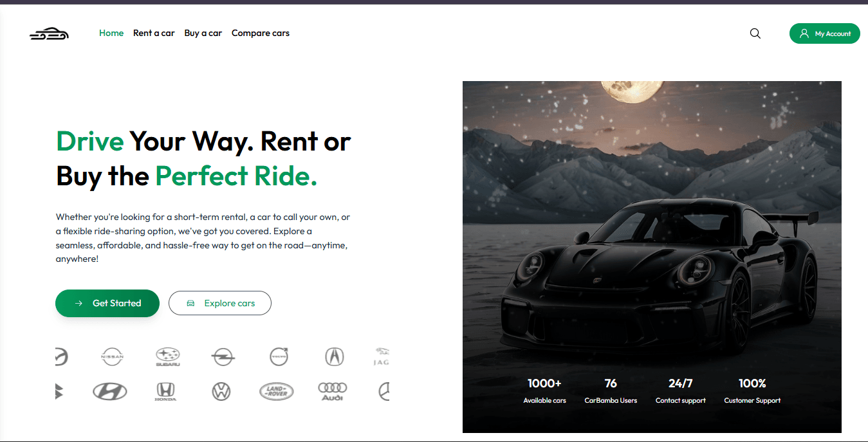Click the Explore cars button

pyautogui.click(x=220, y=303)
